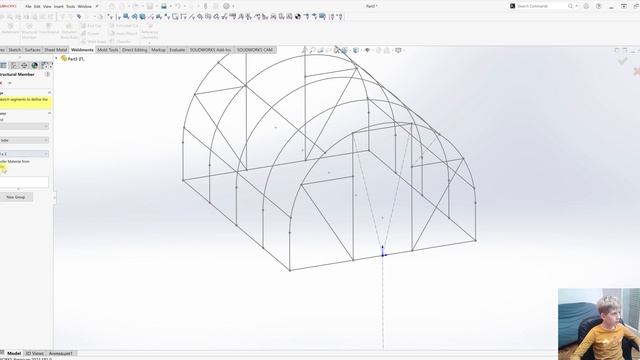
Task: Open the Insert menu
Action: click(59, 7)
